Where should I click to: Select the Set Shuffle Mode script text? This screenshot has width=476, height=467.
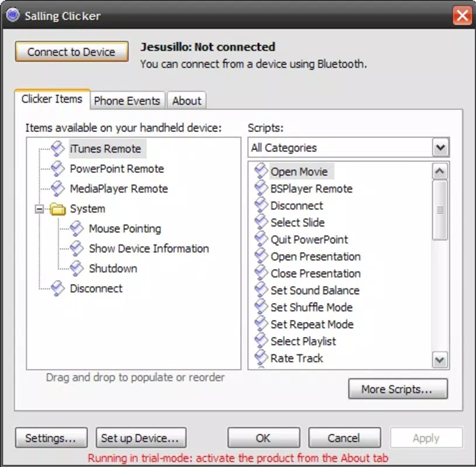(x=312, y=308)
